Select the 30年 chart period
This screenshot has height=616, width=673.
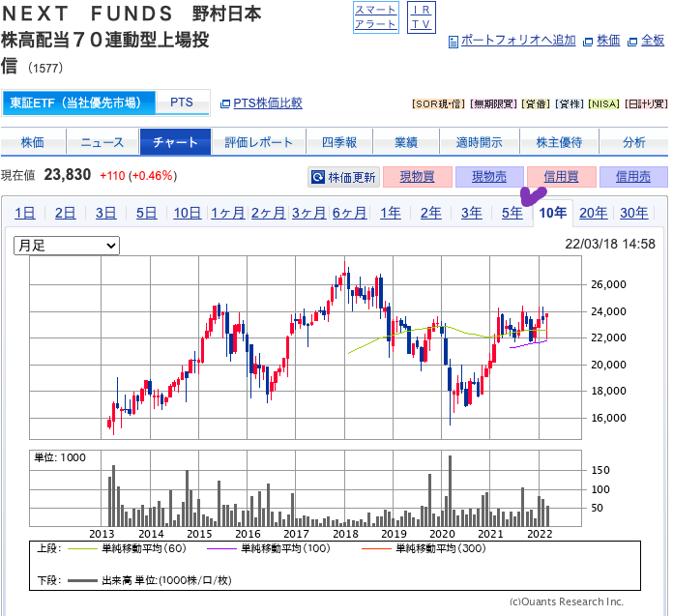click(x=634, y=213)
